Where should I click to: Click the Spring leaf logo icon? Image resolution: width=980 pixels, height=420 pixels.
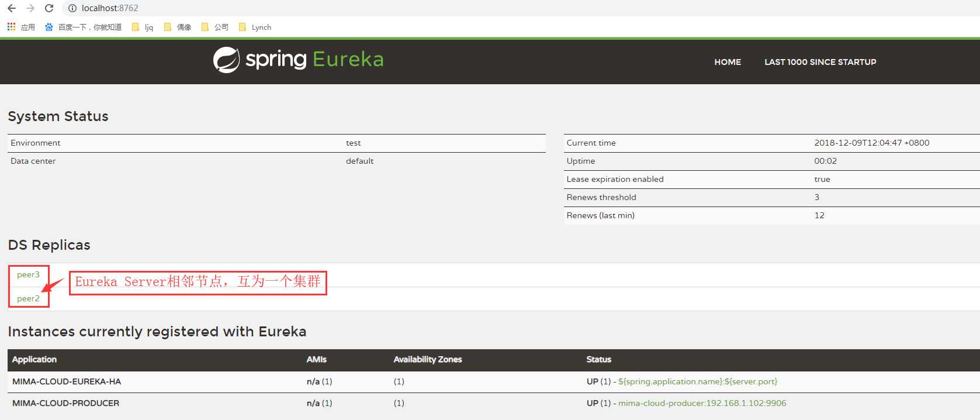tap(226, 60)
